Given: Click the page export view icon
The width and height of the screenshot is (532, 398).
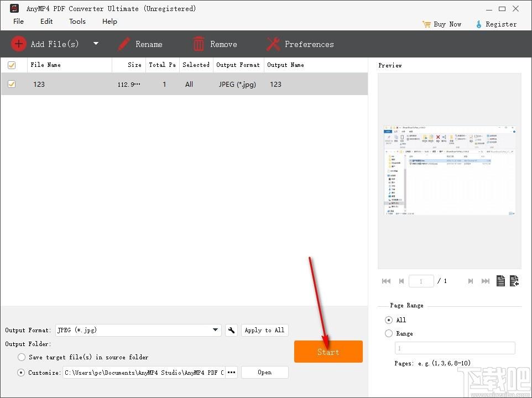Looking at the screenshot, I should coord(514,281).
